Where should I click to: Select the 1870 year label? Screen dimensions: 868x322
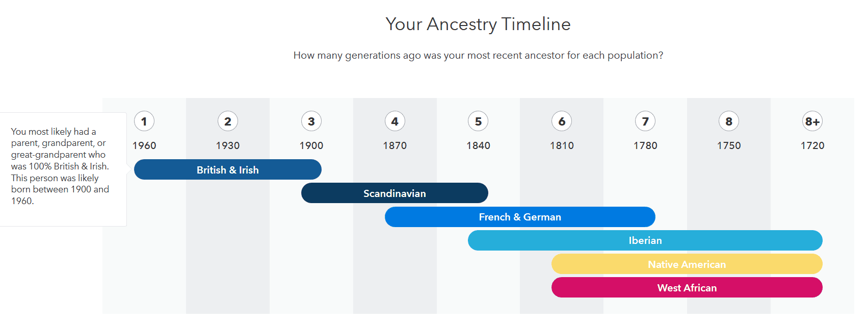click(395, 145)
